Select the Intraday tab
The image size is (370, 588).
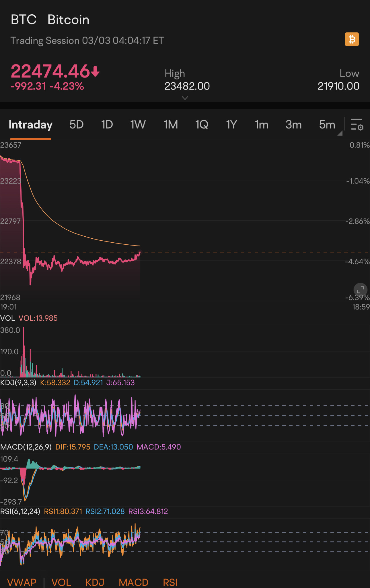coord(30,125)
